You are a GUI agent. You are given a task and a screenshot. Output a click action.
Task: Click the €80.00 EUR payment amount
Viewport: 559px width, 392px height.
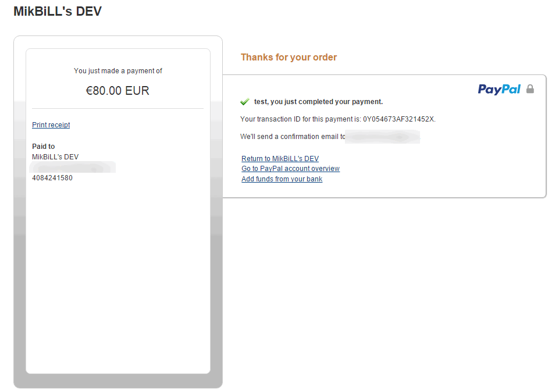click(118, 91)
